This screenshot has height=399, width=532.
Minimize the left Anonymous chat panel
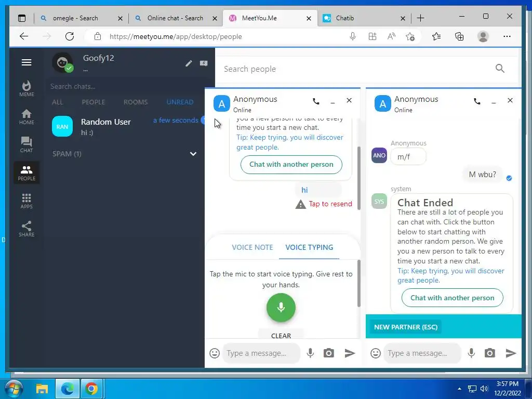click(x=332, y=102)
